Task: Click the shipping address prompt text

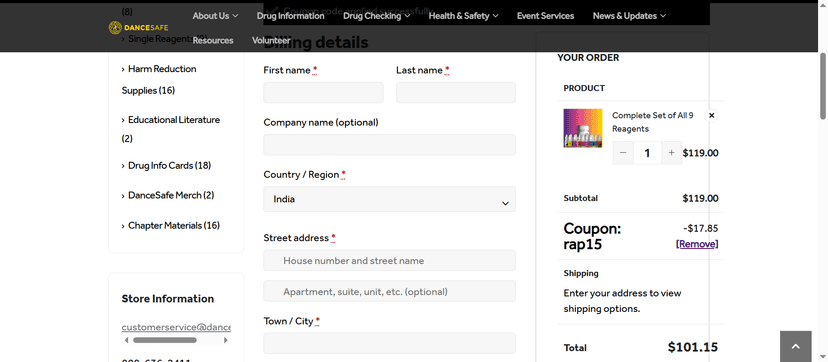Action: click(622, 301)
